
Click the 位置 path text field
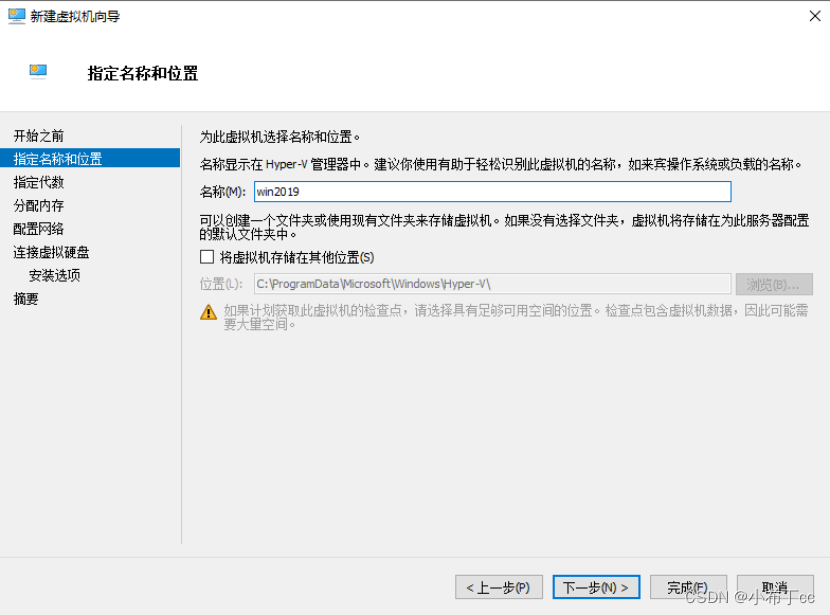492,284
